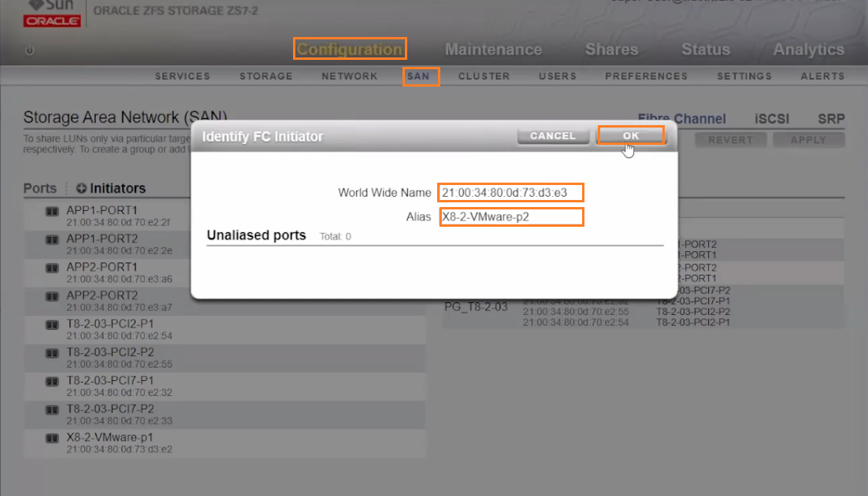
Task: Select the APP1-PORT1 initiator row
Action: (224, 216)
